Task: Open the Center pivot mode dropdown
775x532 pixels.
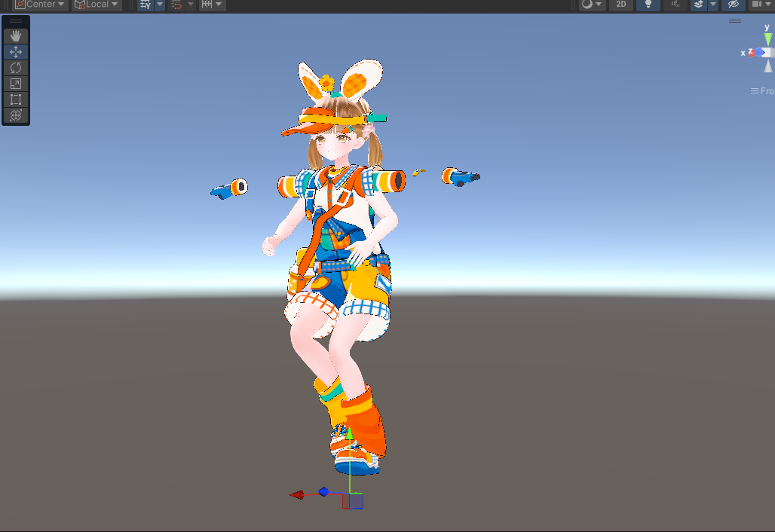Action: (41, 5)
